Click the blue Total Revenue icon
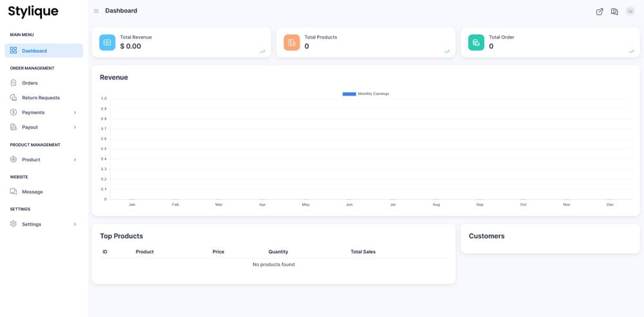 108,42
